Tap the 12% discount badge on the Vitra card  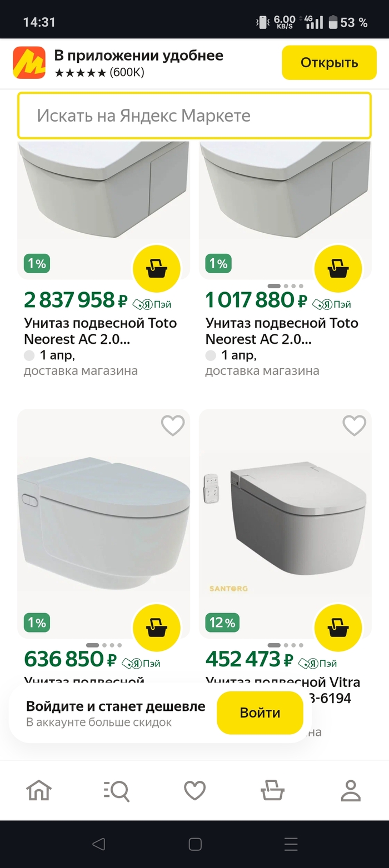(x=221, y=623)
